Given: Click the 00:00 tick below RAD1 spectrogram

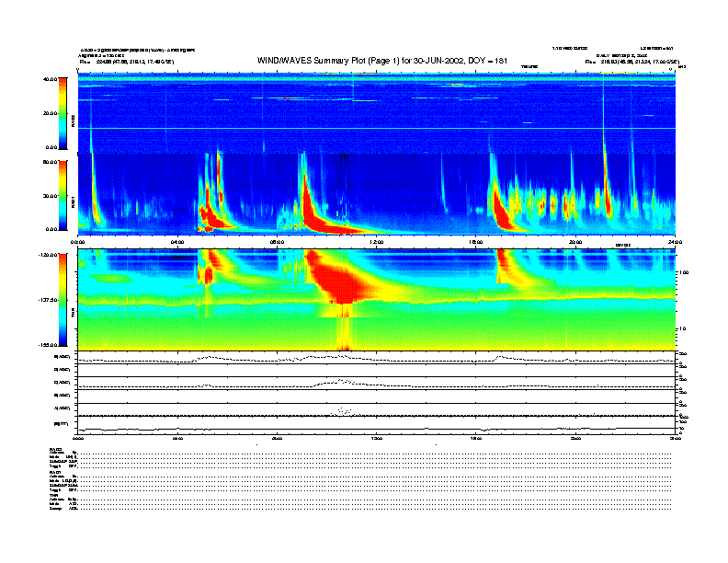Looking at the screenshot, I should (77, 243).
